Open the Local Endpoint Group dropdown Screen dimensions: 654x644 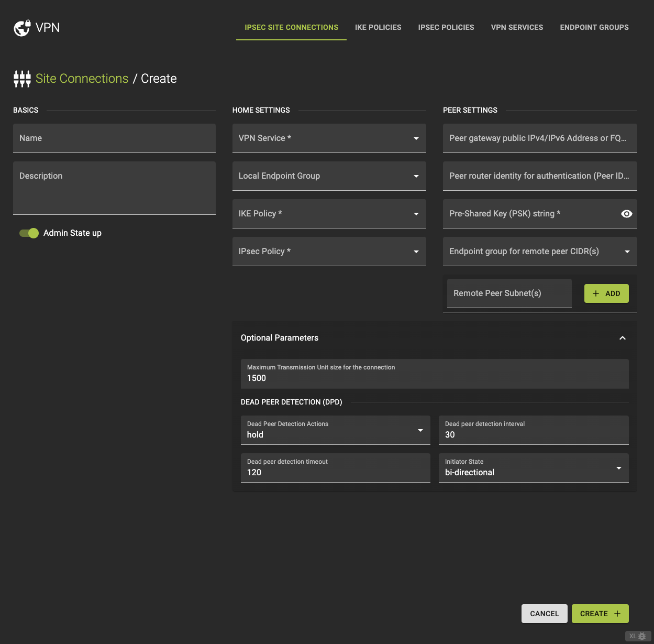[x=329, y=176]
